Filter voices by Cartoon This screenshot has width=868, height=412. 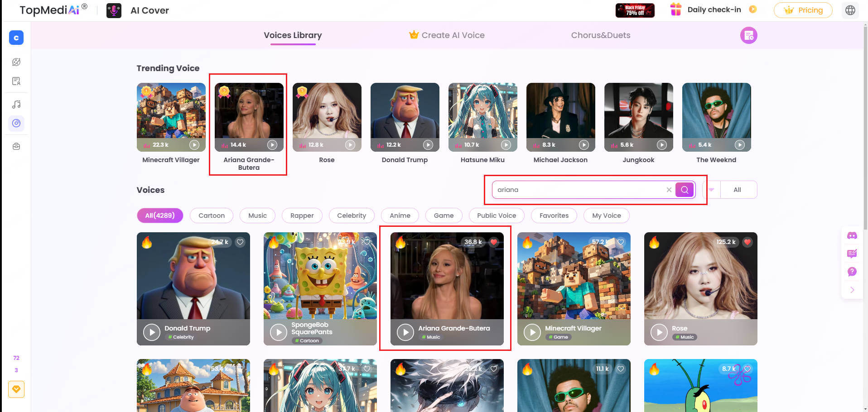[212, 216]
